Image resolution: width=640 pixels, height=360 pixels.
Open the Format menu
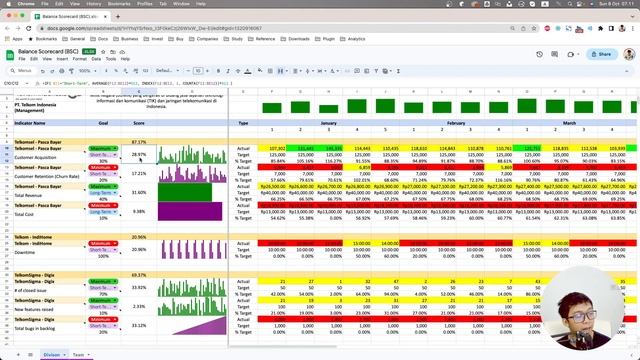(x=80, y=59)
